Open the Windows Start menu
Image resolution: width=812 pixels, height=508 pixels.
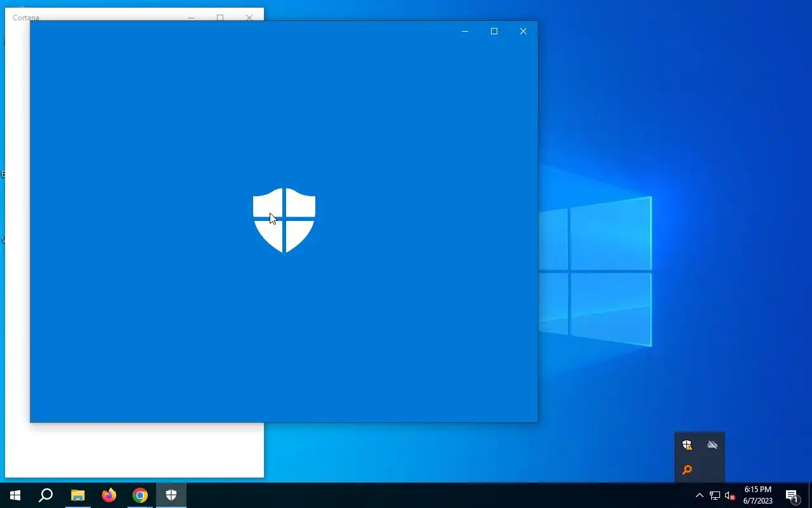point(15,495)
